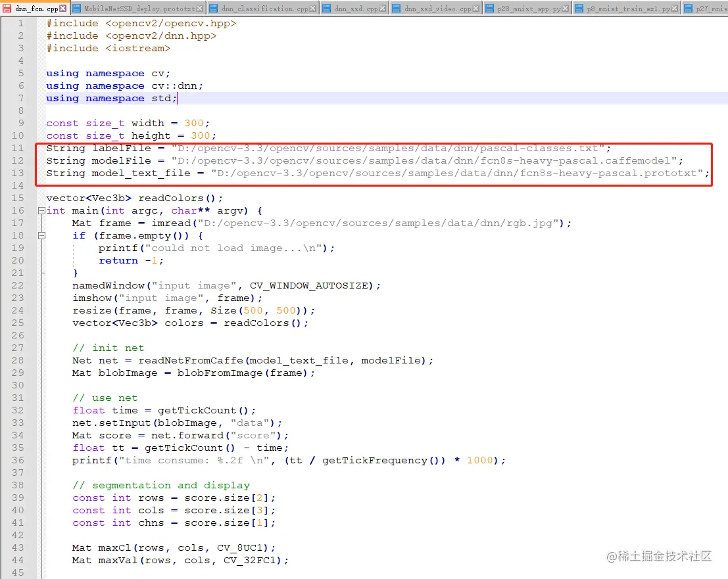This screenshot has height=579, width=728.
Task: Click 'using namespace cv::dnn;' line
Action: pyautogui.click(x=124, y=86)
